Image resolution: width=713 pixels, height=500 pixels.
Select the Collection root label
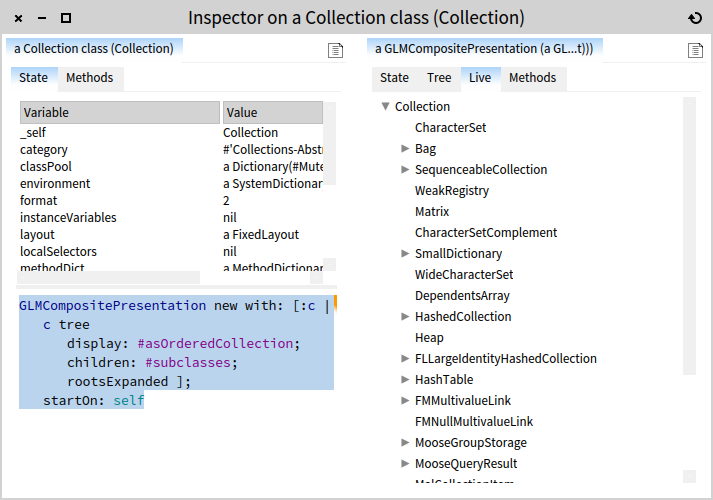click(x=422, y=106)
